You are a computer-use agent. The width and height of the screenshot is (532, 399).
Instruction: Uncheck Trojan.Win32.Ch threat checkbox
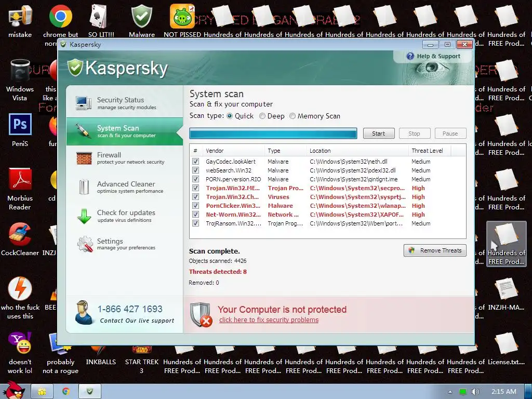tap(195, 196)
